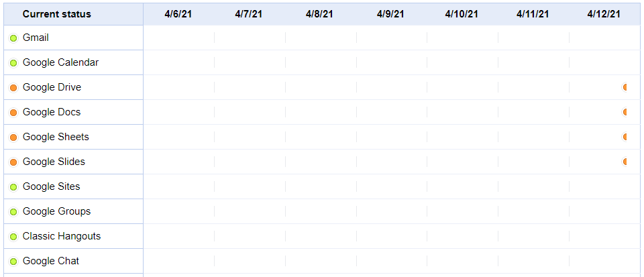The width and height of the screenshot is (644, 277).
Task: Click the Google Drive service name
Action: (x=52, y=87)
